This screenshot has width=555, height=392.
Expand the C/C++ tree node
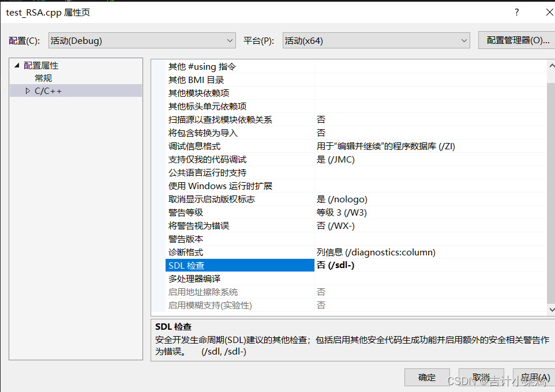(27, 91)
